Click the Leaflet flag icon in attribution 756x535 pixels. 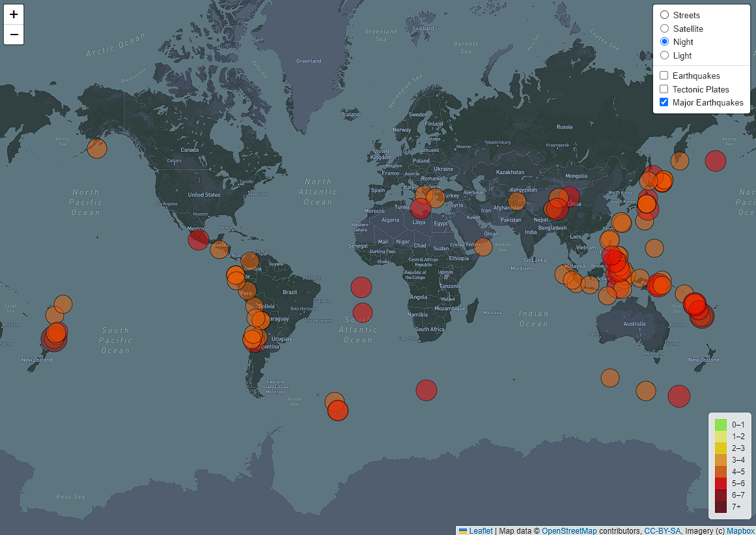463,530
